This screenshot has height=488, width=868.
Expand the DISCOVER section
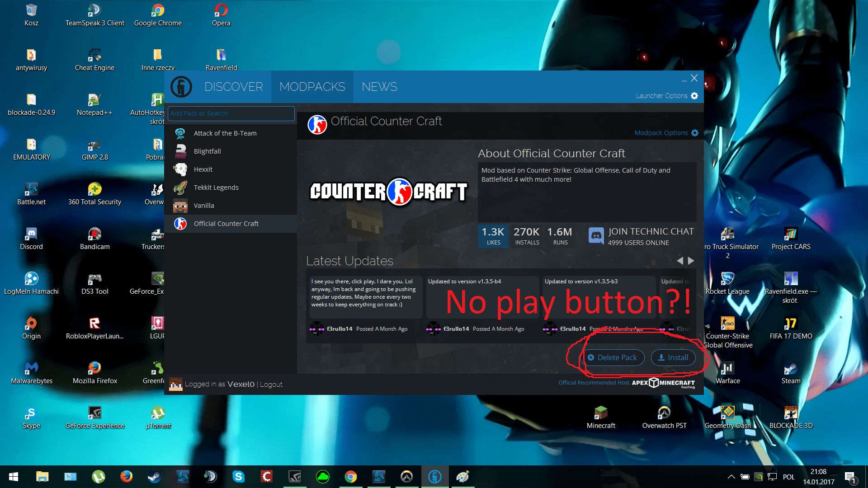pos(234,86)
